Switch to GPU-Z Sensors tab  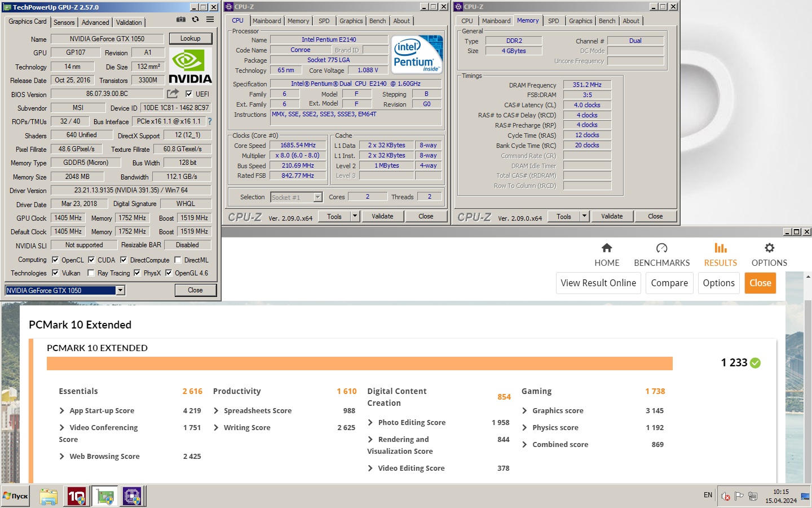(x=64, y=22)
